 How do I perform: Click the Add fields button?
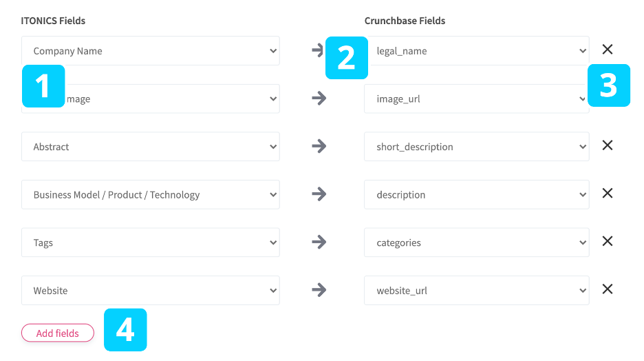click(x=58, y=333)
